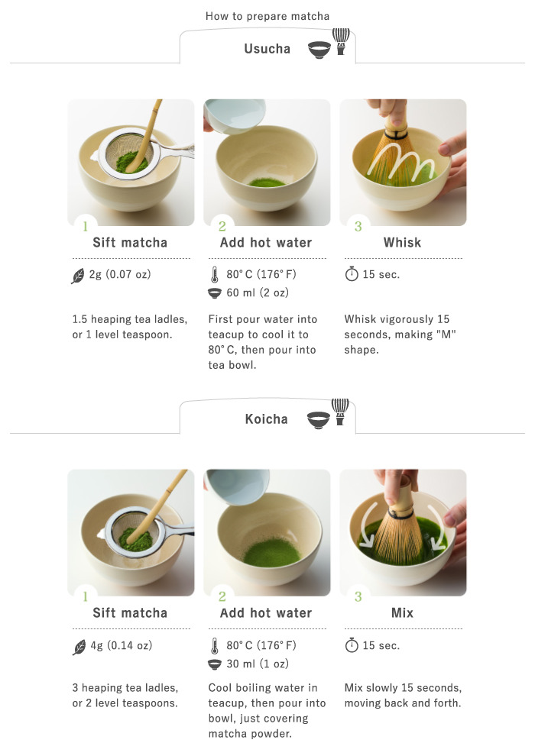Open the Usucha Add hot water photo
535x756 pixels.
pos(267,163)
